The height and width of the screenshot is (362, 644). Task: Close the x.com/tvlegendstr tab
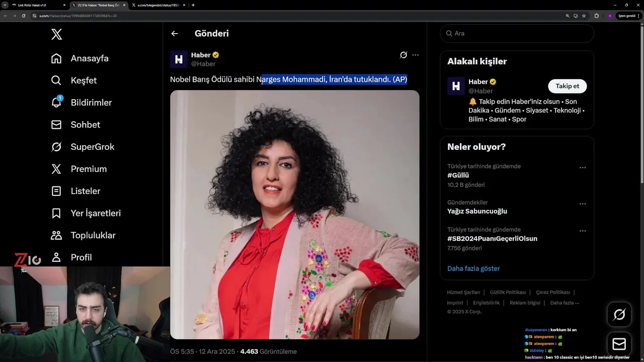(x=184, y=5)
